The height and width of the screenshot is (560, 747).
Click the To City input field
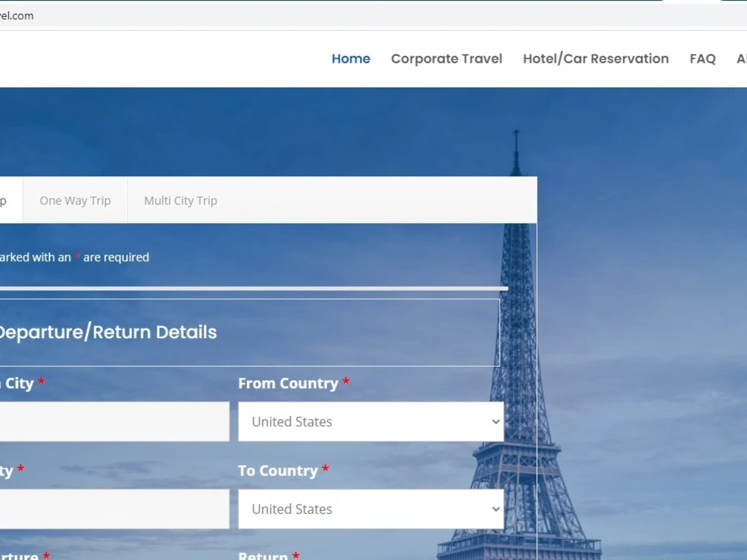114,509
